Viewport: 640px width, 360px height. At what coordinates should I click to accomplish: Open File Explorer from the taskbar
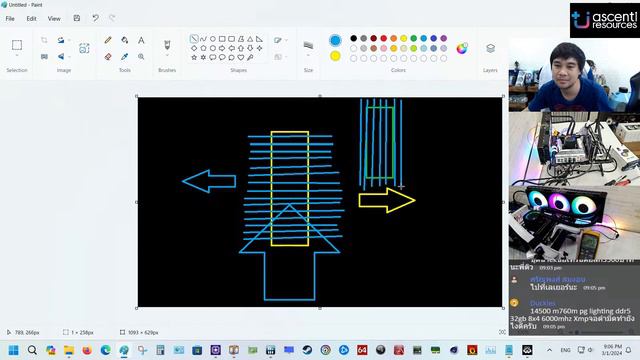tap(69, 350)
